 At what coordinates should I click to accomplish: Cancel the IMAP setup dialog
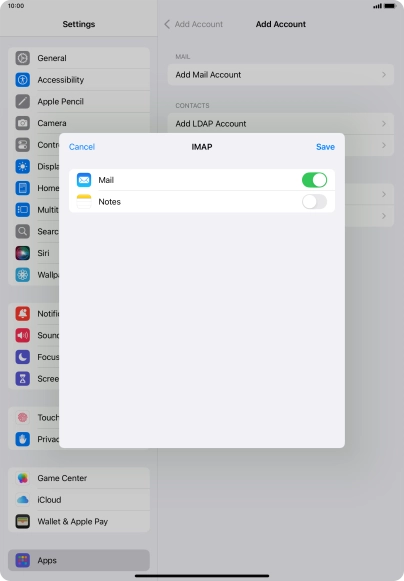82,147
